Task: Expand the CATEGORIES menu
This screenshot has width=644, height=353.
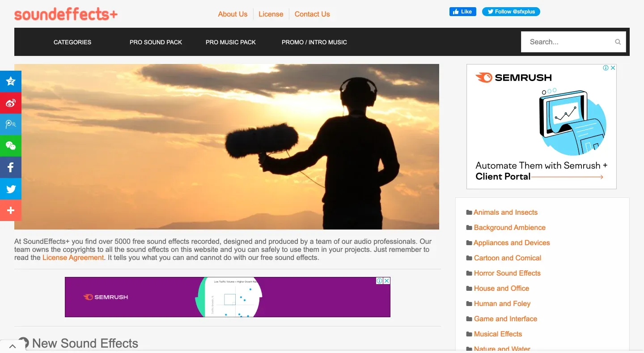Action: click(x=72, y=42)
